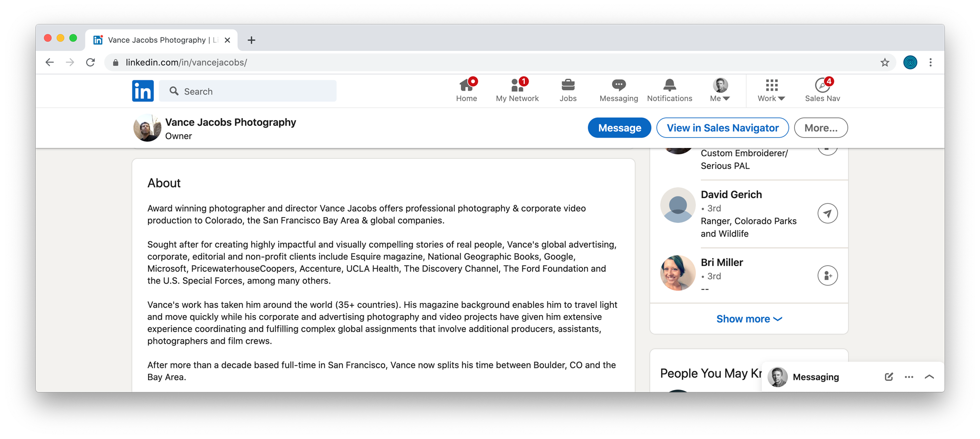Click the Custom Embroiderer/ Serious PAL text
980x439 pixels.
coord(744,159)
